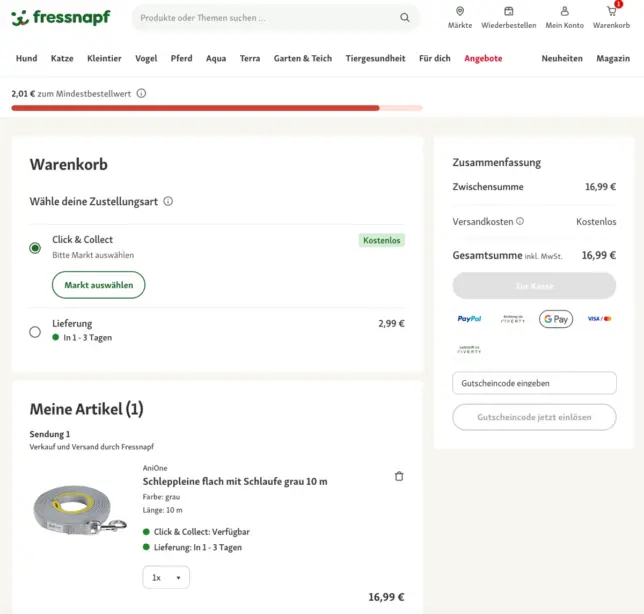The height and width of the screenshot is (614, 644).
Task: Click 'Bitte Markt auswählen' hint text
Action: [x=93, y=255]
